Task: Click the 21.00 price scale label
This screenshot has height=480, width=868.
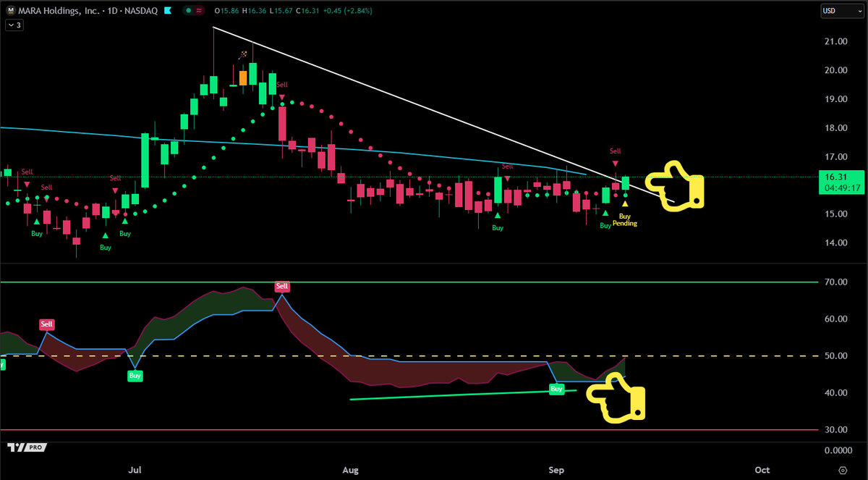Action: 837,42
